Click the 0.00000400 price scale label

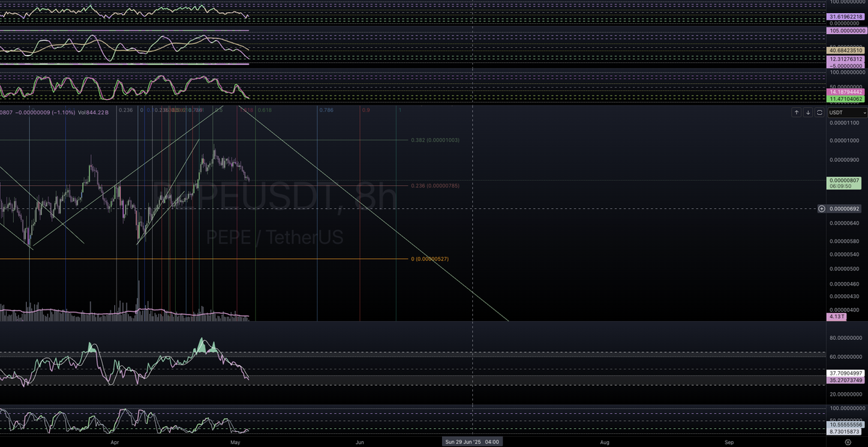pyautogui.click(x=846, y=310)
